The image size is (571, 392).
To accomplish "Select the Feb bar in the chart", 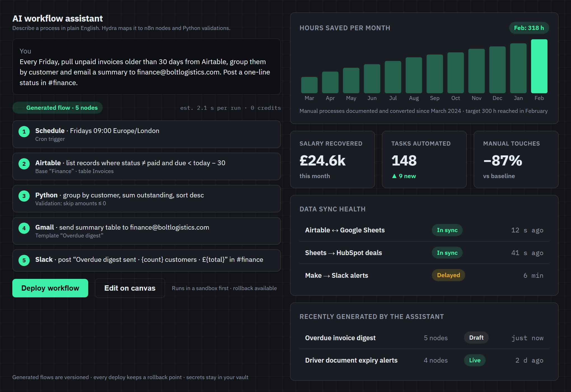I will 539,66.
